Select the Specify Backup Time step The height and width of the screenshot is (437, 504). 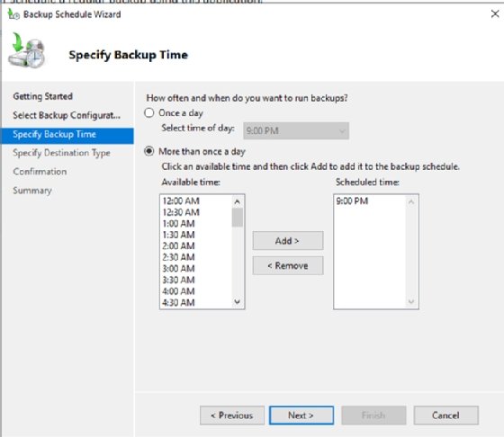67,136
